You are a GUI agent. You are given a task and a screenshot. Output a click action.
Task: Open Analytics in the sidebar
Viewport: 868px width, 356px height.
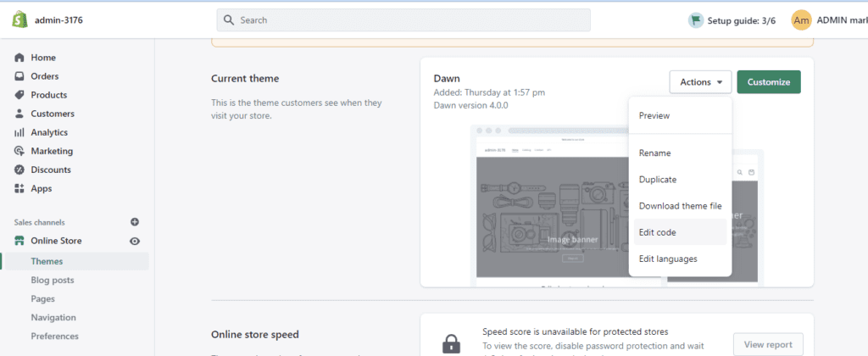pyautogui.click(x=49, y=132)
